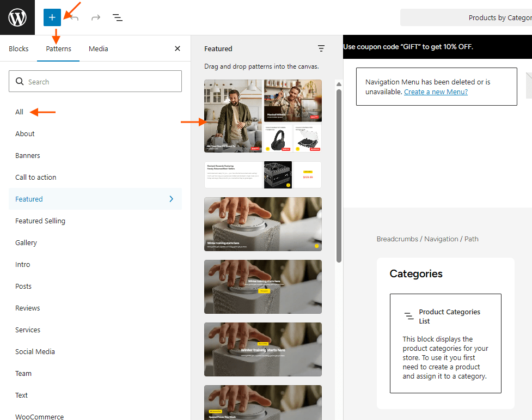Viewport: 532px width, 420px height.
Task: Click the magnifier icon in Search field
Action: [x=20, y=82]
